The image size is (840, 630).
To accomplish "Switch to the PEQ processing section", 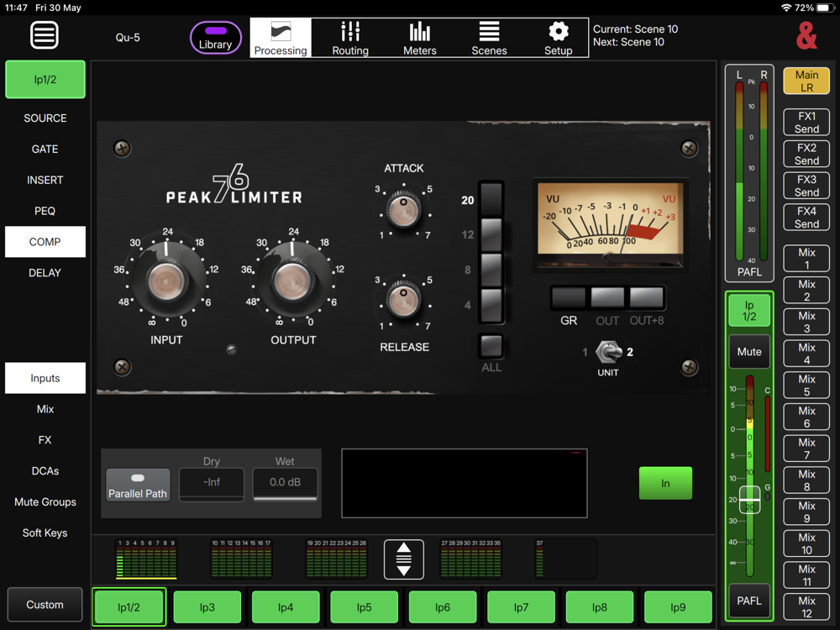I will pos(45,211).
